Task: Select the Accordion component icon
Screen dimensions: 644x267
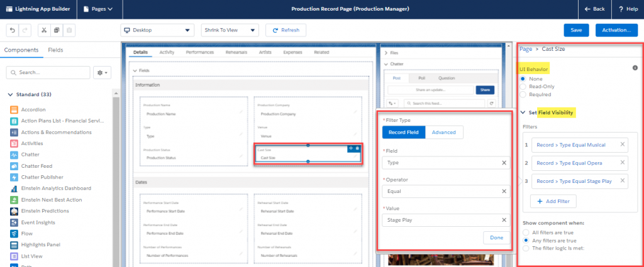Action: [14, 109]
